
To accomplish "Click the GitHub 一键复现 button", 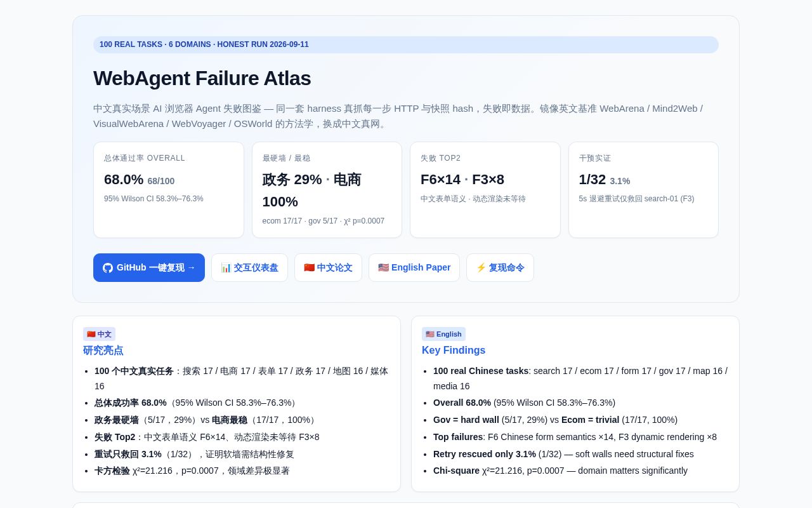I will (x=149, y=267).
